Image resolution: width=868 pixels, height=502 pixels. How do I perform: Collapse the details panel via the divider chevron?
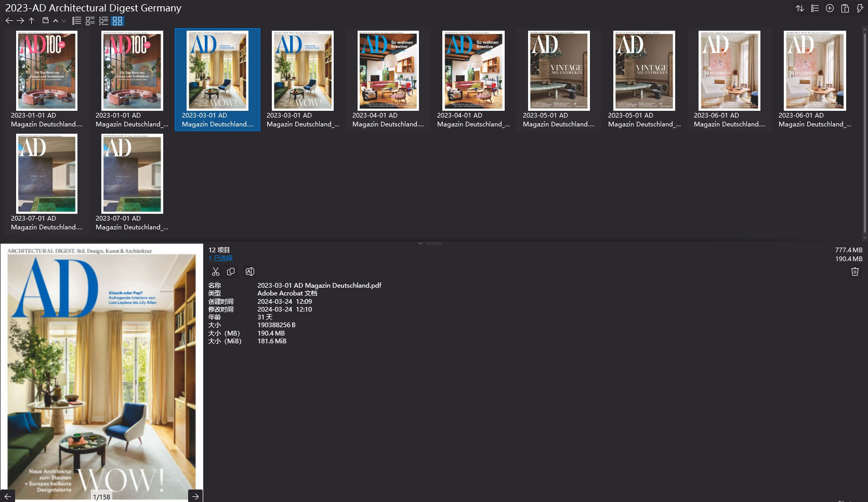click(420, 243)
